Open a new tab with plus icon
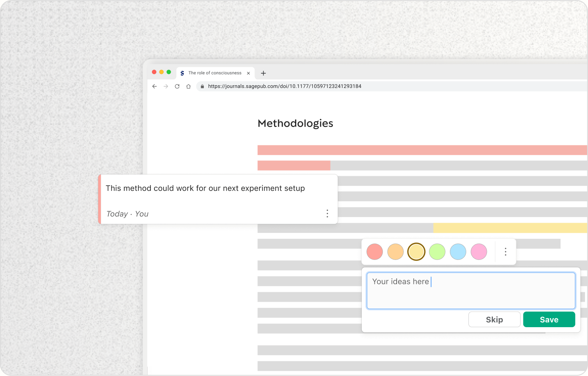The image size is (588, 376). [x=263, y=73]
